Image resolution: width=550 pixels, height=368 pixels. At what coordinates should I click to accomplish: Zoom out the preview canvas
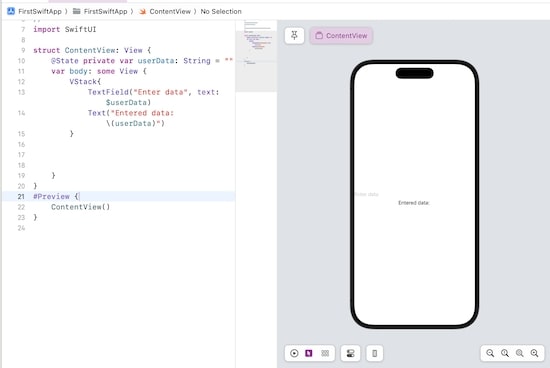(x=490, y=353)
